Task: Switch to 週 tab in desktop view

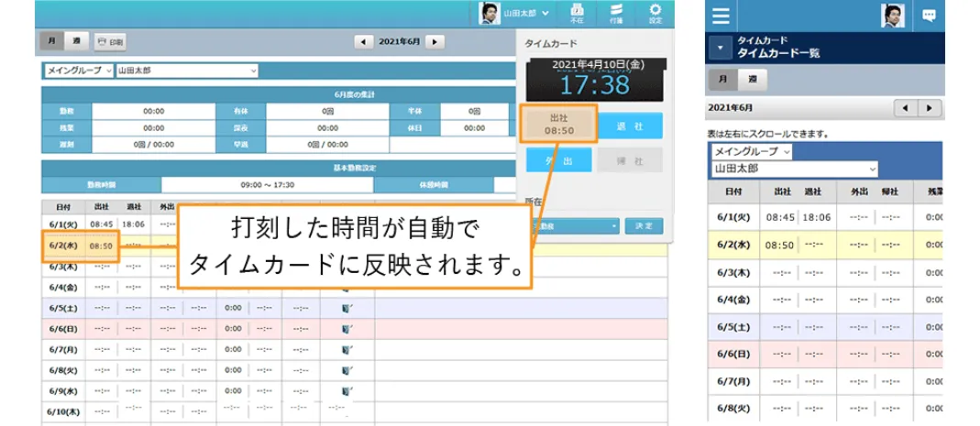Action: click(x=77, y=41)
